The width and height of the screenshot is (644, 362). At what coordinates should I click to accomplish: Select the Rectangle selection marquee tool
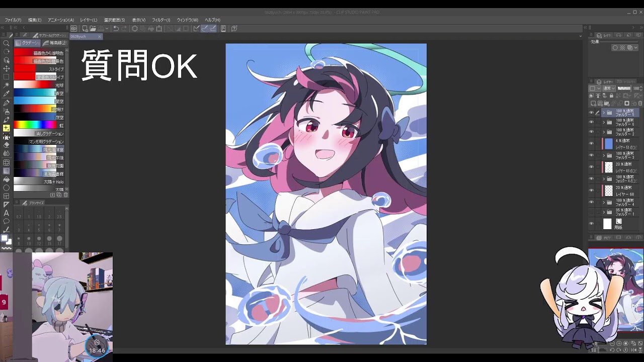[x=6, y=77]
